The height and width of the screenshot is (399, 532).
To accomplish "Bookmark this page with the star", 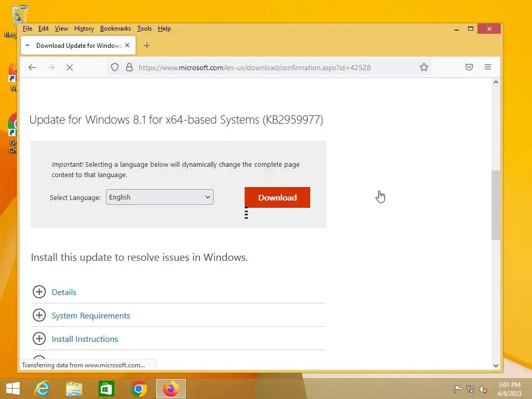I will (424, 67).
